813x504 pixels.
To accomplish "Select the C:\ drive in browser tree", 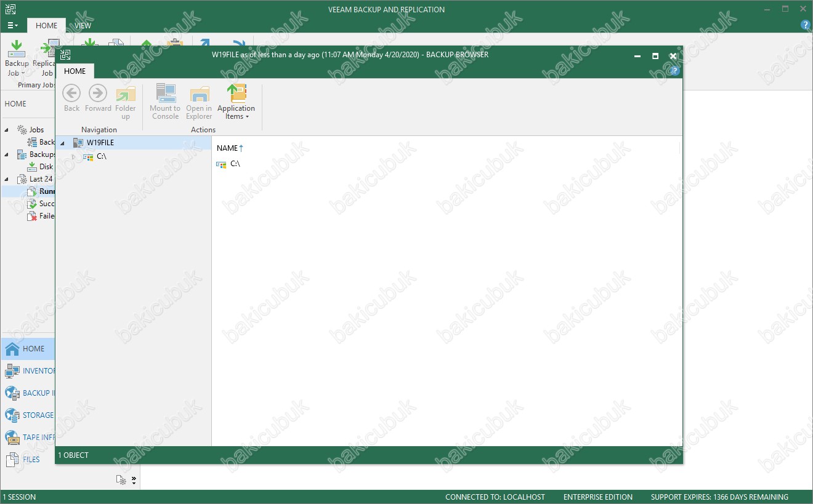I will coord(102,156).
